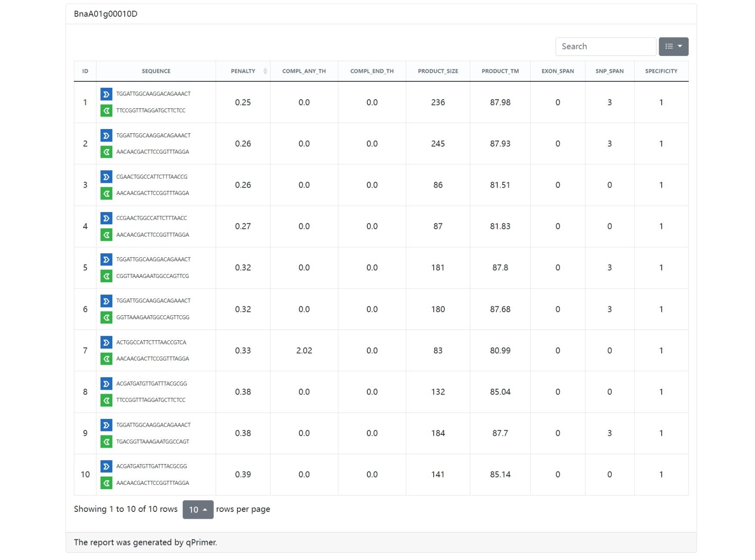Click penalty value 0.25 in row 1
Screen dimensions: 755x560
[243, 102]
